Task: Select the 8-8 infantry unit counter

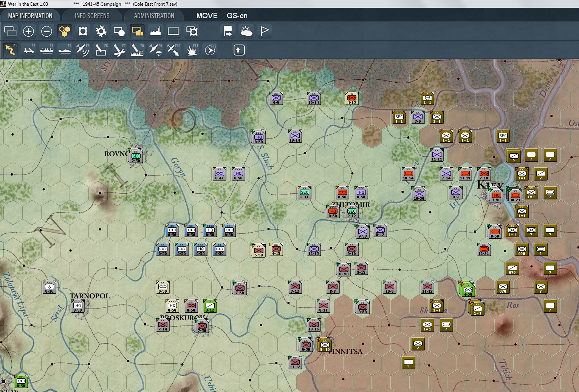Action: (x=333, y=287)
